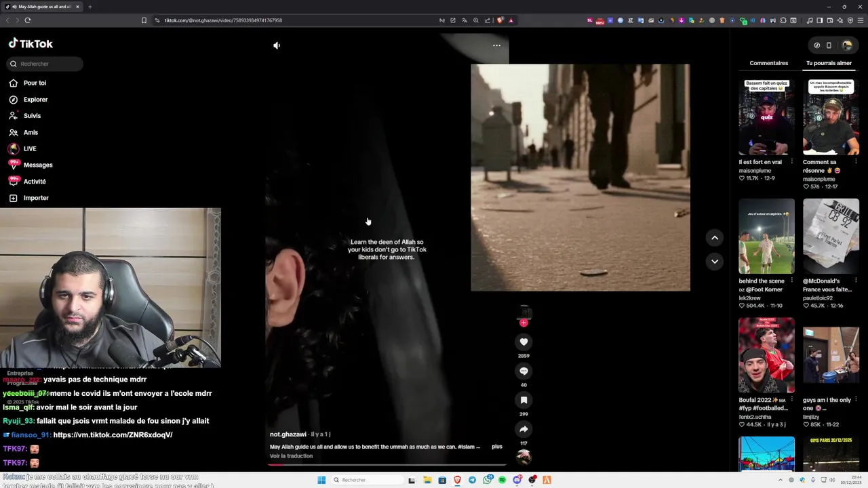Expand the caption with plus
This screenshot has width=868, height=488.
coord(497,447)
